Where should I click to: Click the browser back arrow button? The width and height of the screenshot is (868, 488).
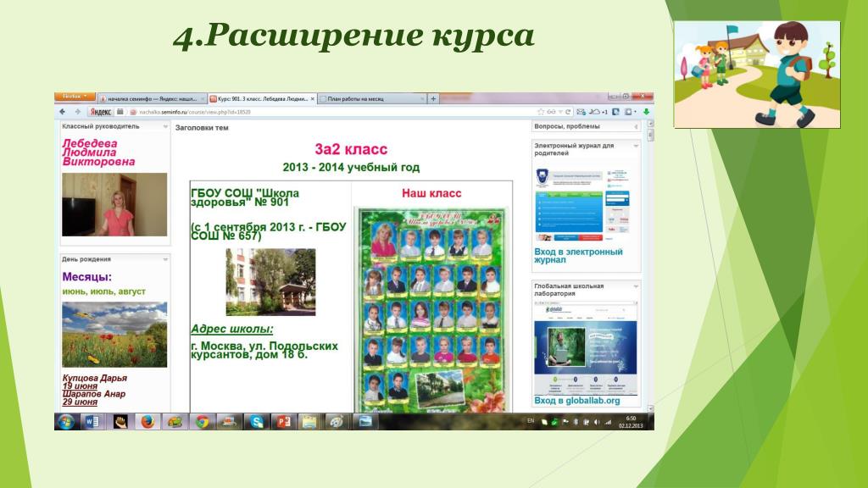pyautogui.click(x=64, y=111)
